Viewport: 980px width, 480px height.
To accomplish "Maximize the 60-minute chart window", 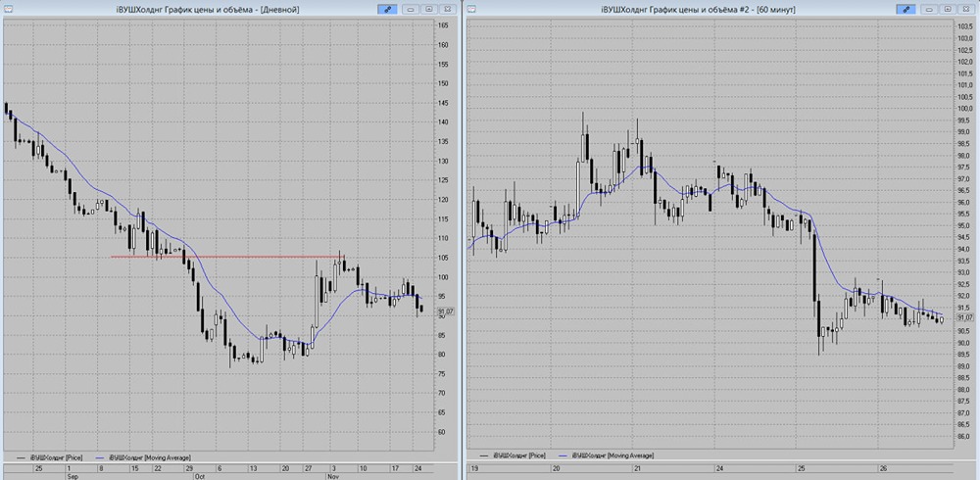I will (x=948, y=10).
